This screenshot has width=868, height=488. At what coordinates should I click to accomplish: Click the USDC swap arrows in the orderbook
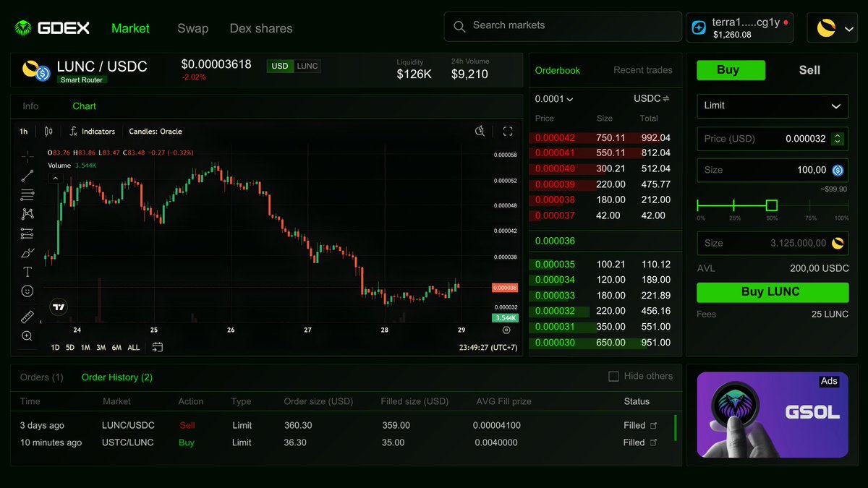(666, 99)
